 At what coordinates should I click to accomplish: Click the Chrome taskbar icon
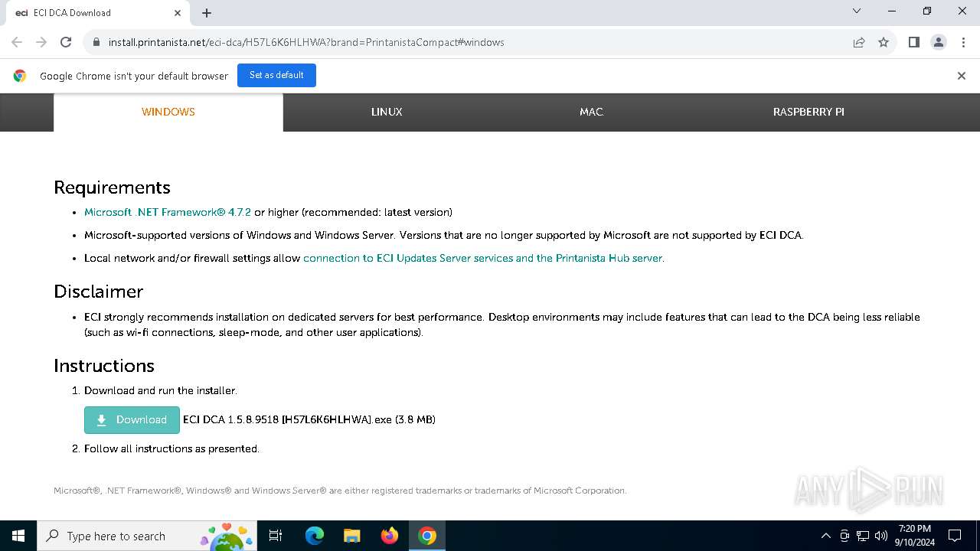coord(427,536)
